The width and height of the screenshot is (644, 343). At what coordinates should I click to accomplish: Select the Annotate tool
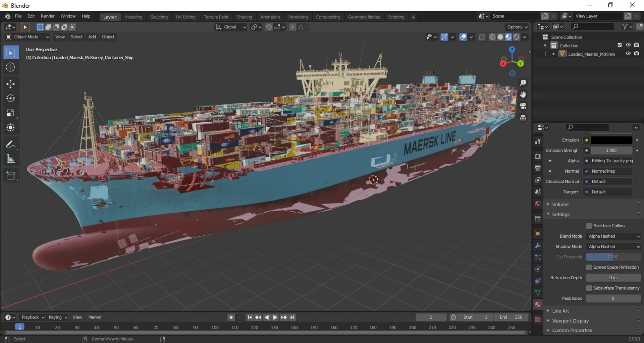11,145
